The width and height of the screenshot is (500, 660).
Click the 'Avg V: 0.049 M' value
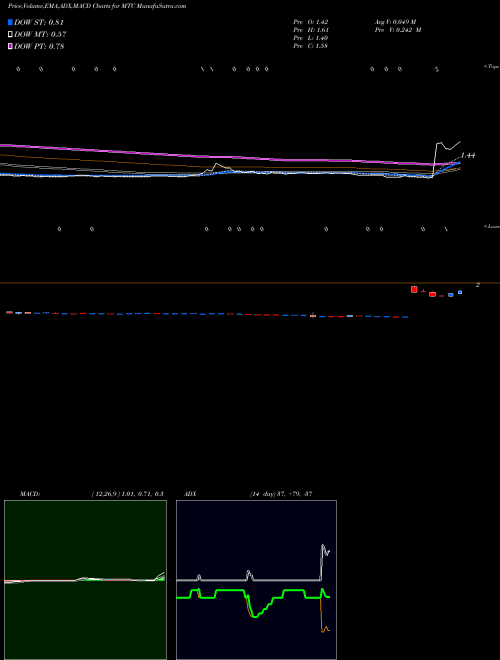[x=395, y=22]
